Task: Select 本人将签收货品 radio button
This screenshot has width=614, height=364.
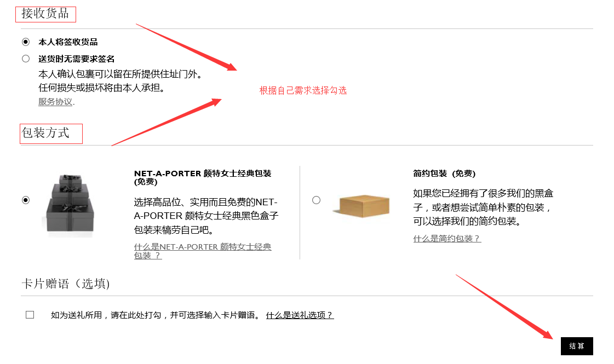Action: pos(26,42)
